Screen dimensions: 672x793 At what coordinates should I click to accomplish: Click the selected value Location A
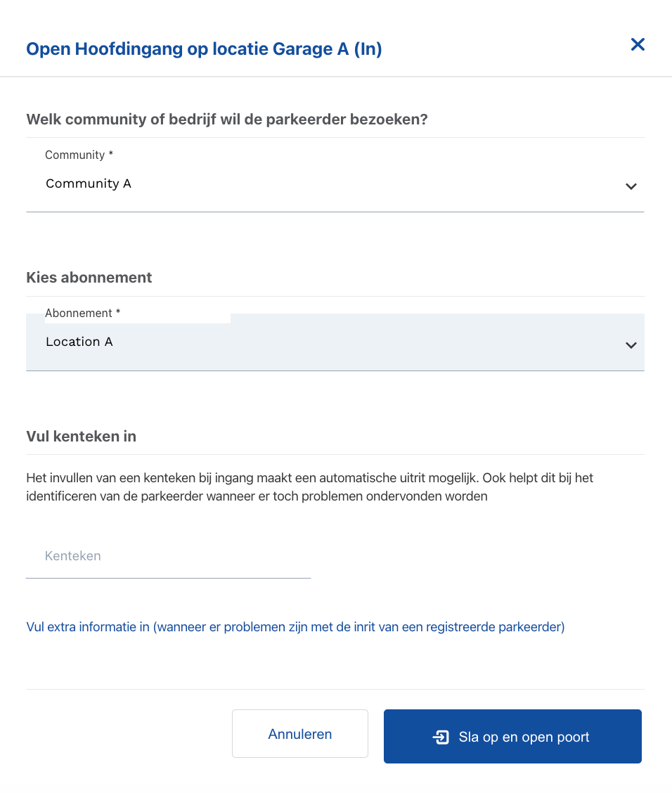(x=79, y=342)
